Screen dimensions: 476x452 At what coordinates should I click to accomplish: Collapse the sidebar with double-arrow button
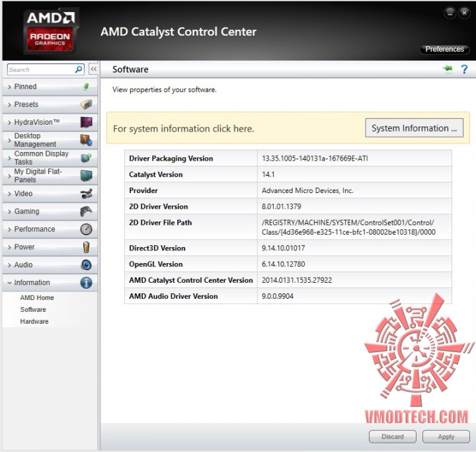93,69
